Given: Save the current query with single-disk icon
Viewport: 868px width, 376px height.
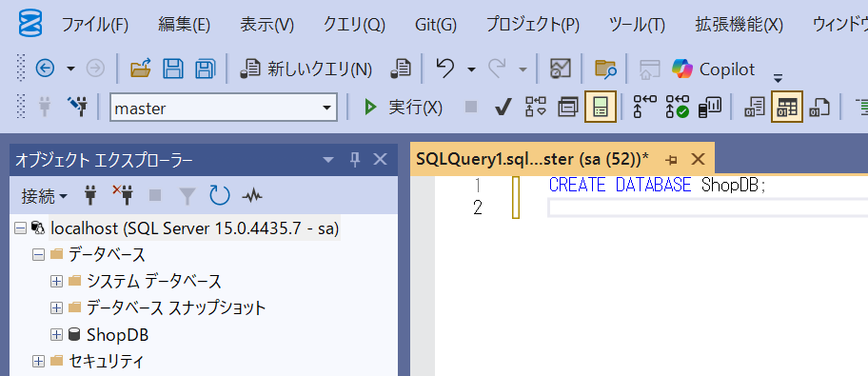Looking at the screenshot, I should coord(172,69).
